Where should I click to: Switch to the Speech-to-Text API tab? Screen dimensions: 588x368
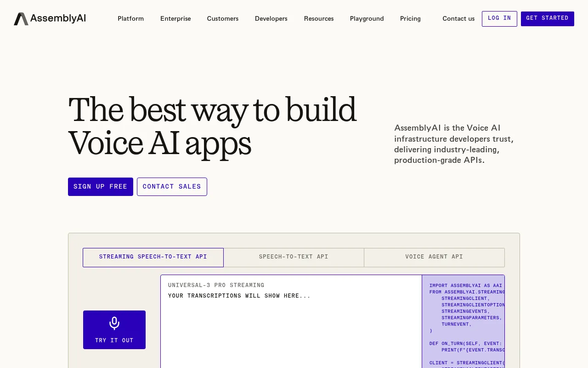pyautogui.click(x=294, y=258)
